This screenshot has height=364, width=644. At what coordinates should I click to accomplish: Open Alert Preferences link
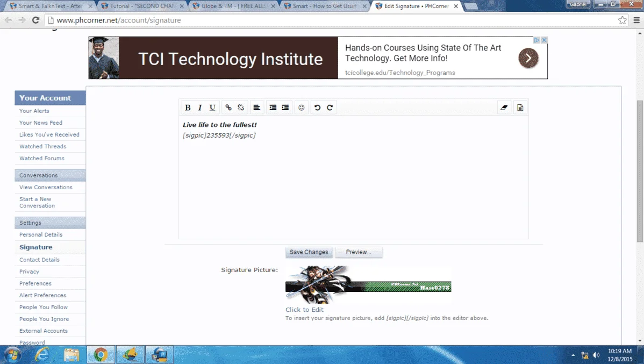pos(42,296)
